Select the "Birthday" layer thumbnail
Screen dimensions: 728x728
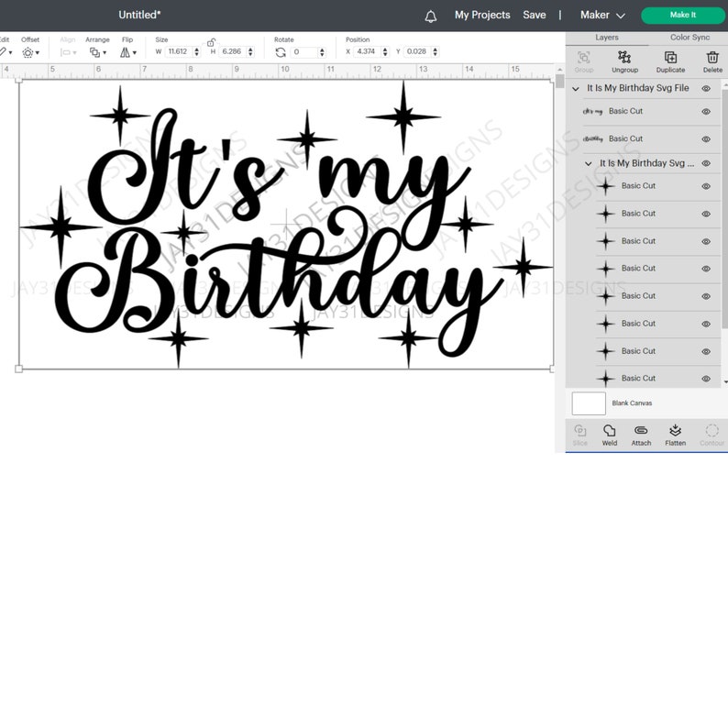pyautogui.click(x=592, y=138)
